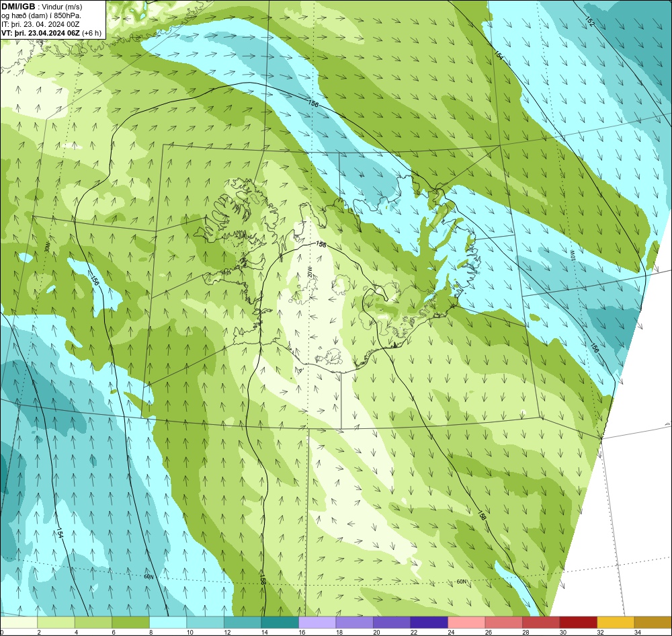The width and height of the screenshot is (672, 636).
Task: Select the 4–6 m/s green legend swatch
Action: (x=93, y=623)
